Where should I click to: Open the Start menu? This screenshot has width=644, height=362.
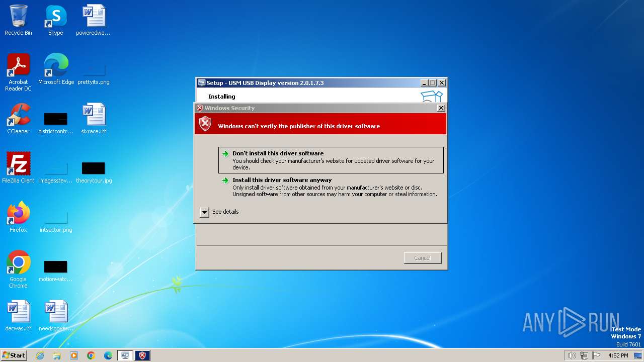(14, 355)
